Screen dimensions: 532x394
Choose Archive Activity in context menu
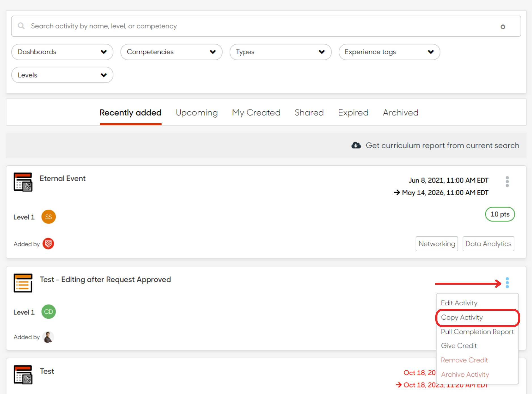(465, 374)
